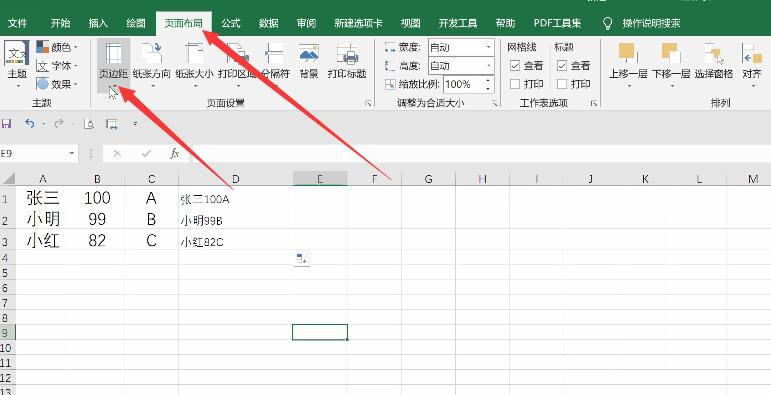771x395 pixels.
Task: Switch to the 数据 tab
Action: pos(268,23)
